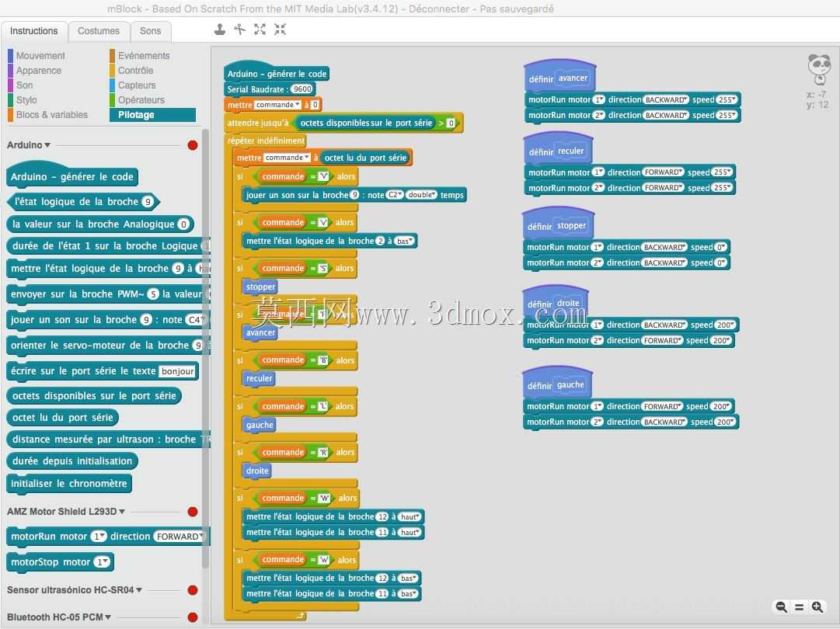This screenshot has width=840, height=629.
Task: Click the 'répéter indéfiniment' loop block
Action: [x=267, y=141]
